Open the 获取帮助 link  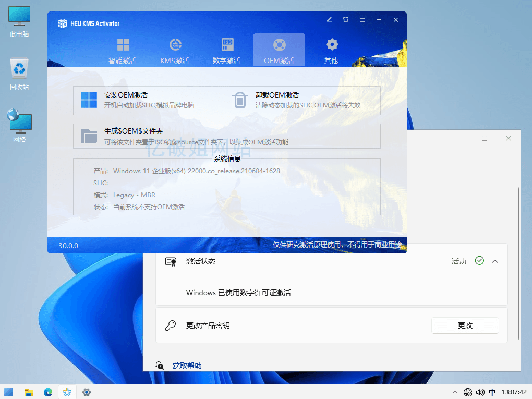tap(187, 366)
